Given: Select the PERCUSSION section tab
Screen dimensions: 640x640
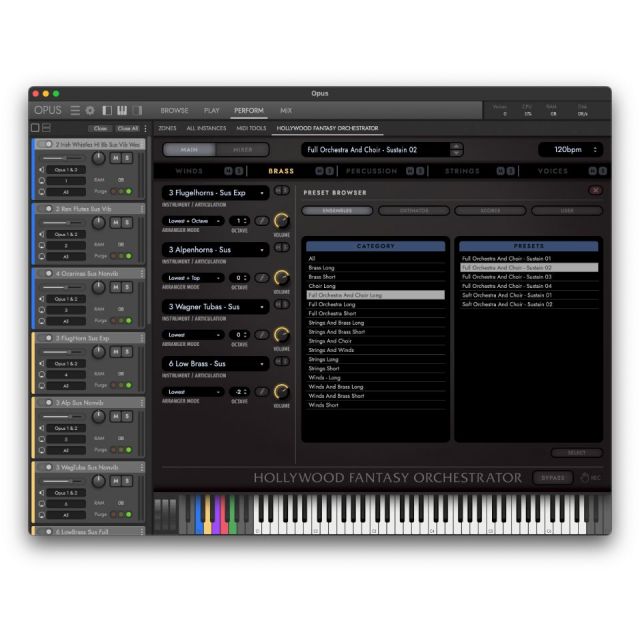Looking at the screenshot, I should tap(371, 171).
